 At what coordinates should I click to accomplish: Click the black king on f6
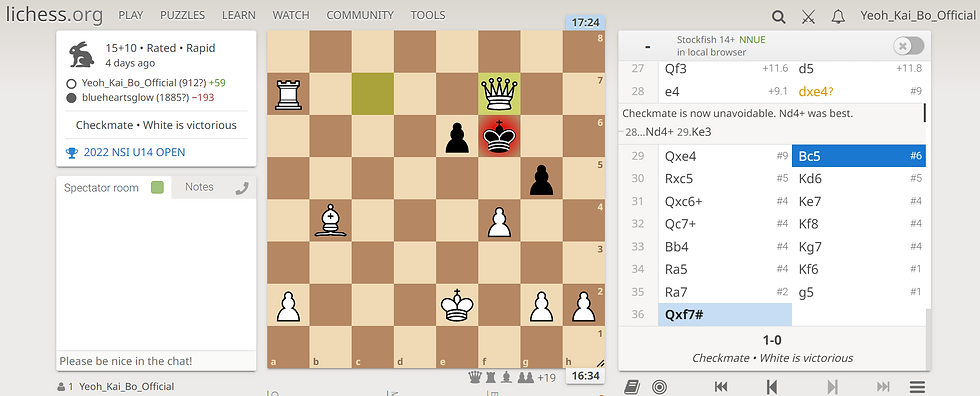pyautogui.click(x=499, y=136)
